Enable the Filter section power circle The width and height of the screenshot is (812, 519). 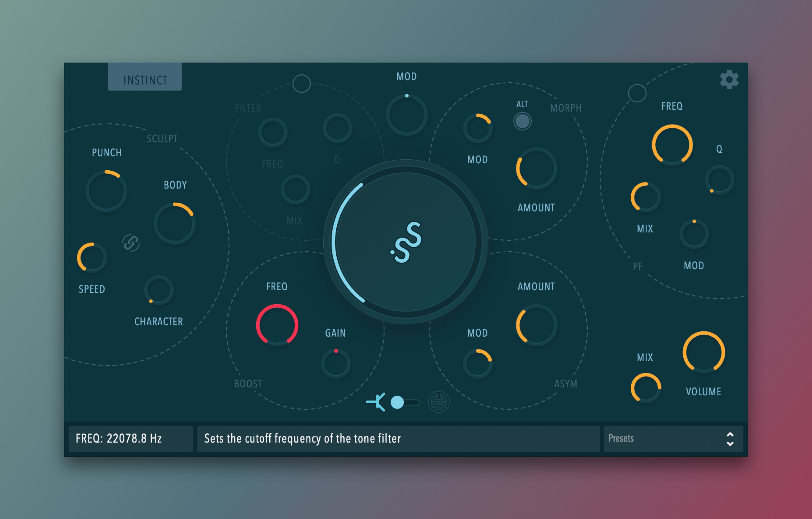[x=301, y=84]
